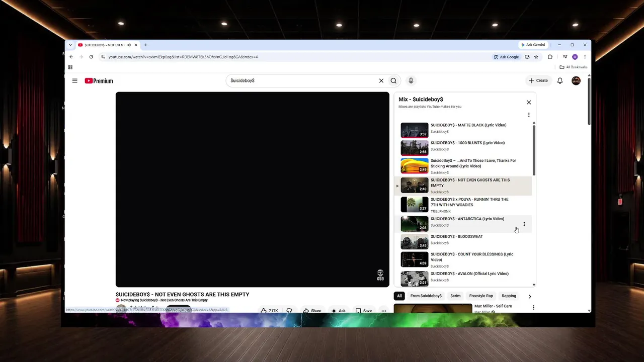Viewport: 644px width, 362px height.
Task: Play BLOODSWEAT from the mix
Action: click(463, 242)
